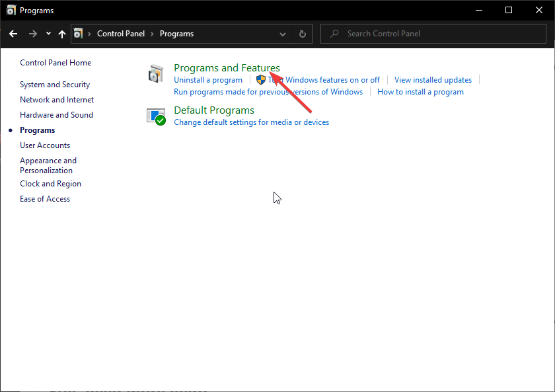
Task: Click the Programs and Features icon
Action: [x=156, y=73]
